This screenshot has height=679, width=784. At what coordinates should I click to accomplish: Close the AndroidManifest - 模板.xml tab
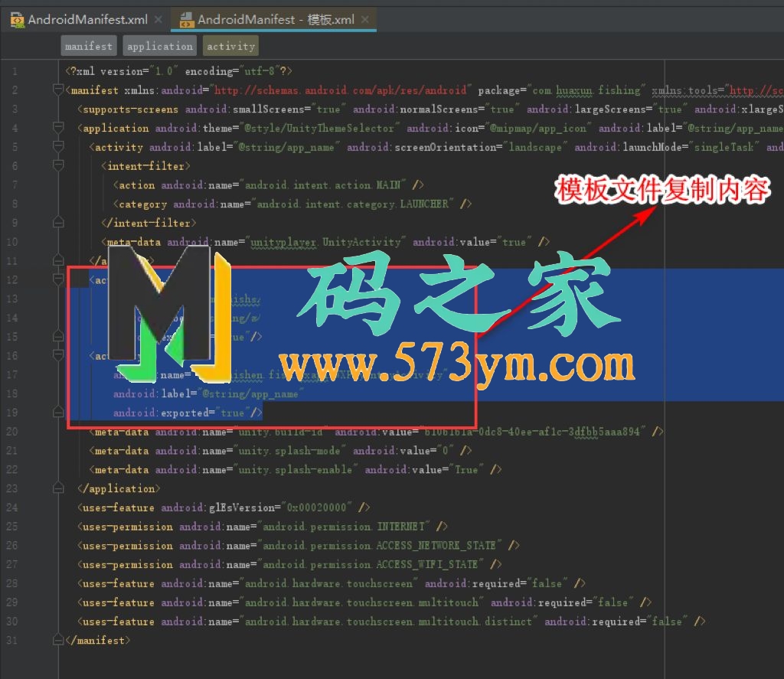(364, 20)
